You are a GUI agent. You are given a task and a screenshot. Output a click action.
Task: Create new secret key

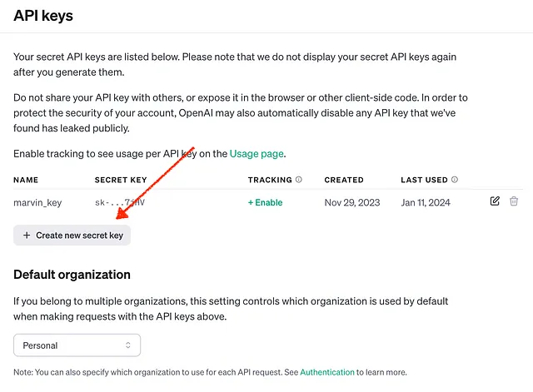tap(72, 235)
